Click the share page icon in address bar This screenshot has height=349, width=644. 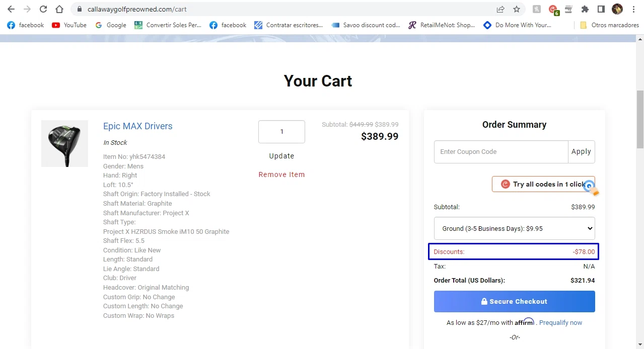click(500, 9)
